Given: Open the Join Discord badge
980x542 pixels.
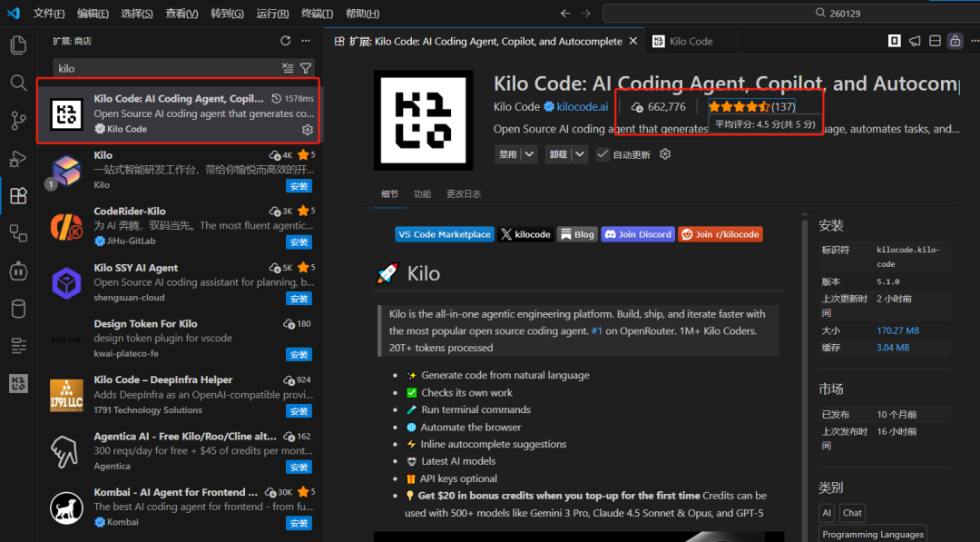Looking at the screenshot, I should 638,234.
